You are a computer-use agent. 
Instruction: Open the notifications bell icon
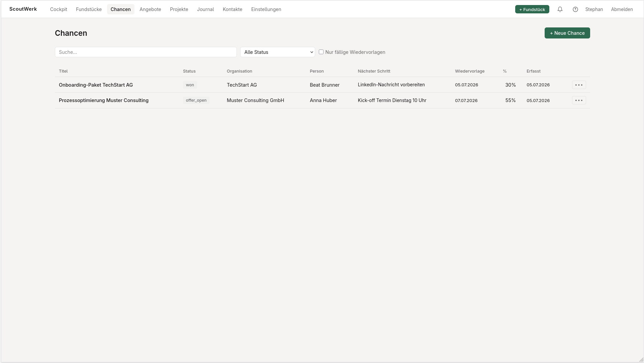[560, 9]
